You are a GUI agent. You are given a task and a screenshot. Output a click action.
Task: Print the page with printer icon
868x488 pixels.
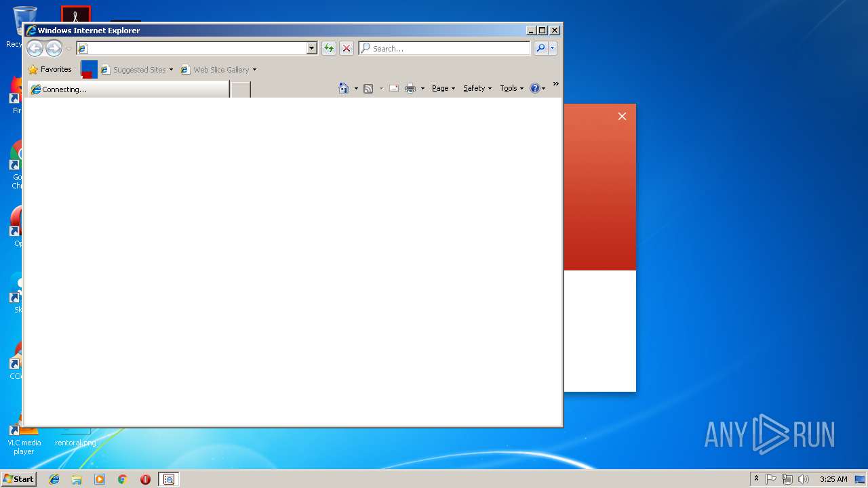coord(410,88)
